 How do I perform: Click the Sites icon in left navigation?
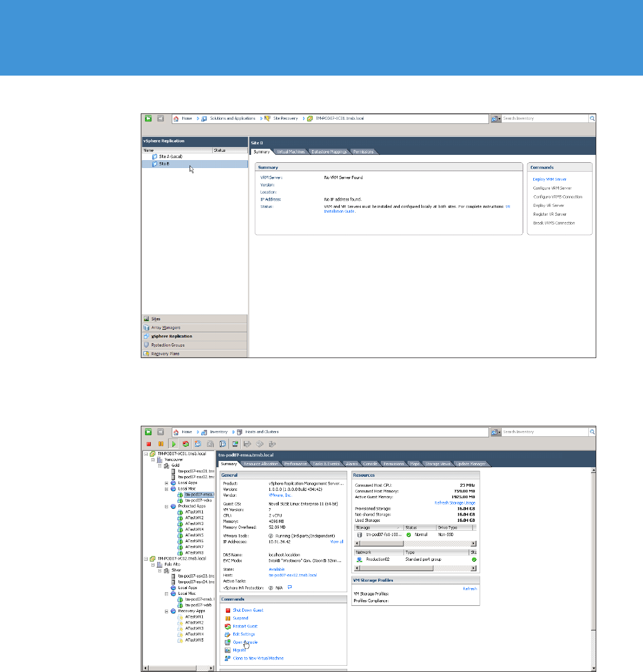coord(147,319)
